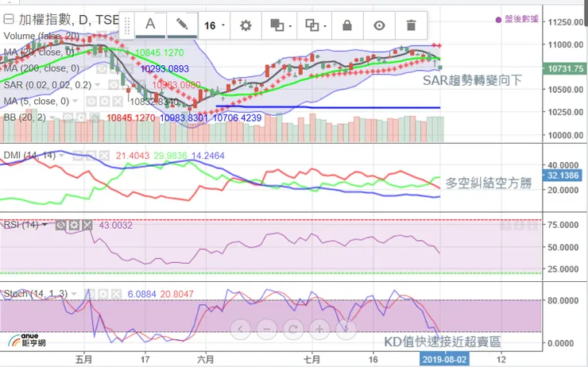The height and width of the screenshot is (367, 588).
Task: Lock the selected drawing
Action: click(347, 25)
